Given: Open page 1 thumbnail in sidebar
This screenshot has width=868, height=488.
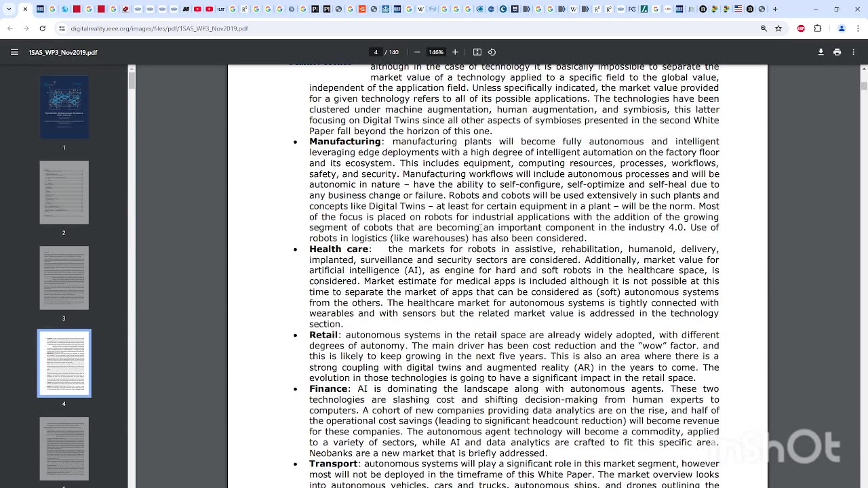Looking at the screenshot, I should point(64,107).
